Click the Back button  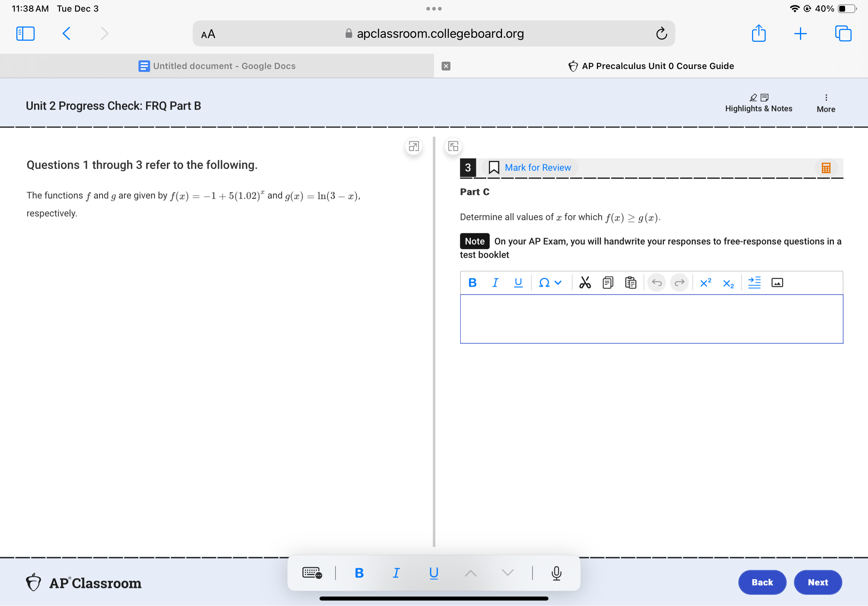click(x=762, y=582)
